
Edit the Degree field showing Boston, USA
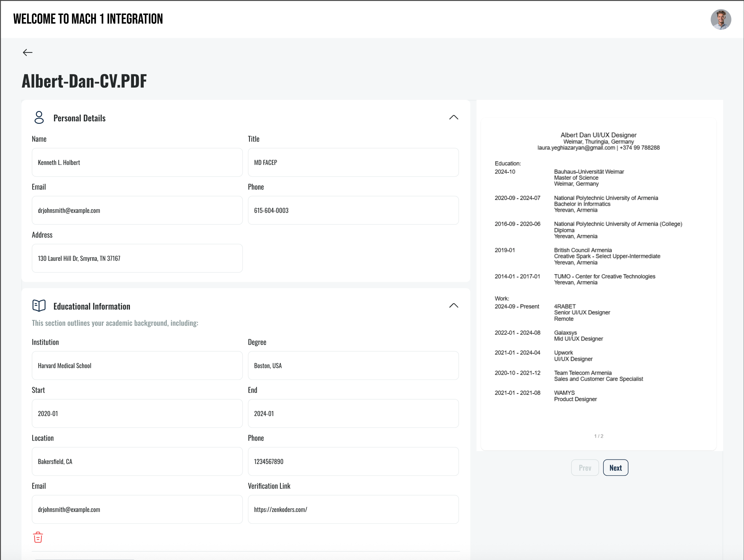(x=353, y=365)
